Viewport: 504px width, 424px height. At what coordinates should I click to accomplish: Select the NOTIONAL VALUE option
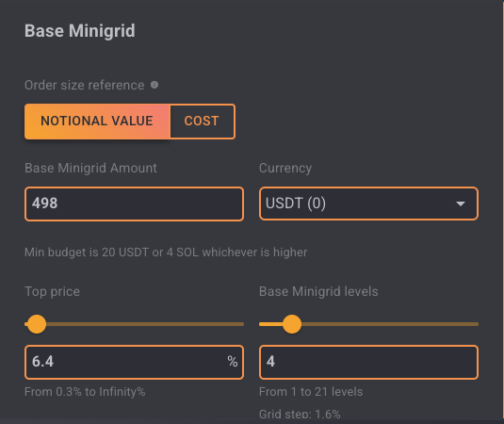click(97, 122)
